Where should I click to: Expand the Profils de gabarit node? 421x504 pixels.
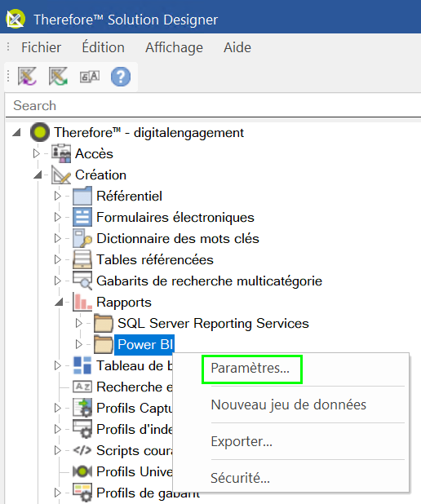coord(58,493)
